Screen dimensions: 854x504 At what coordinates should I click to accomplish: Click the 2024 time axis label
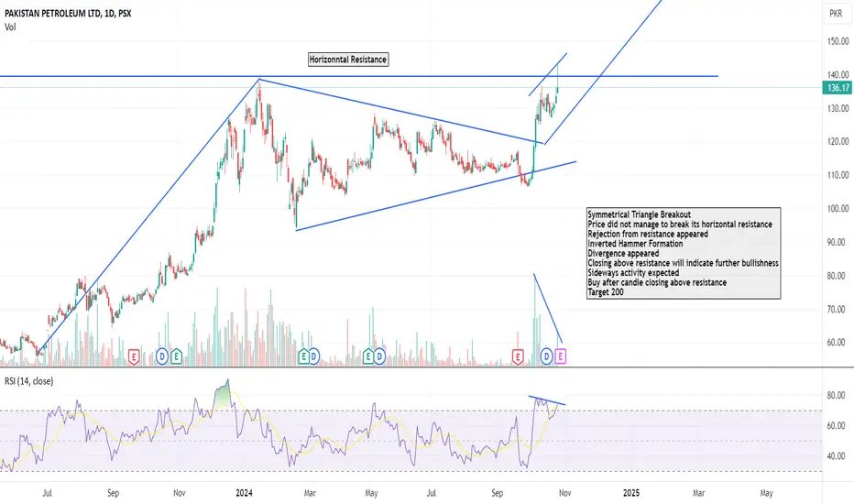tap(244, 493)
